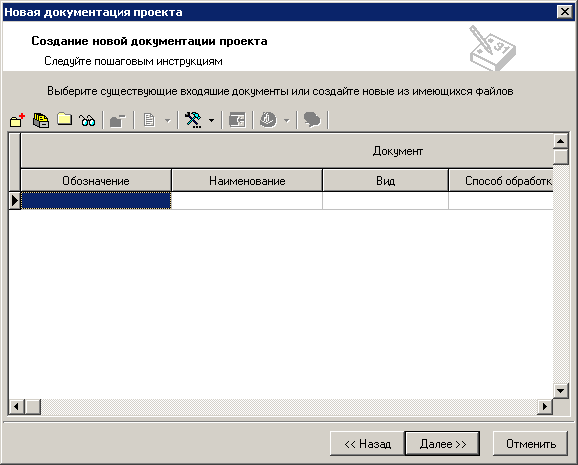
Task: Expand the document page dropdown arrow
Action: point(167,121)
